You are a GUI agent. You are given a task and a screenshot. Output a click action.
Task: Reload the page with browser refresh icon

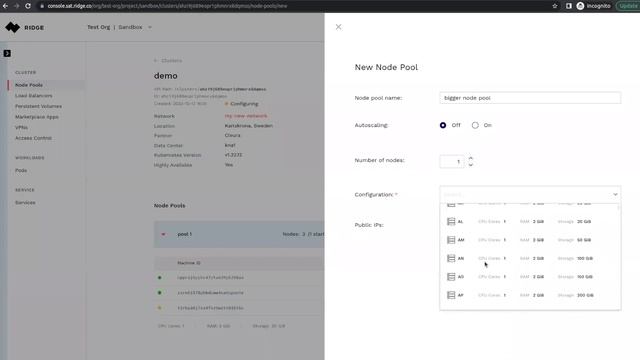click(28, 6)
